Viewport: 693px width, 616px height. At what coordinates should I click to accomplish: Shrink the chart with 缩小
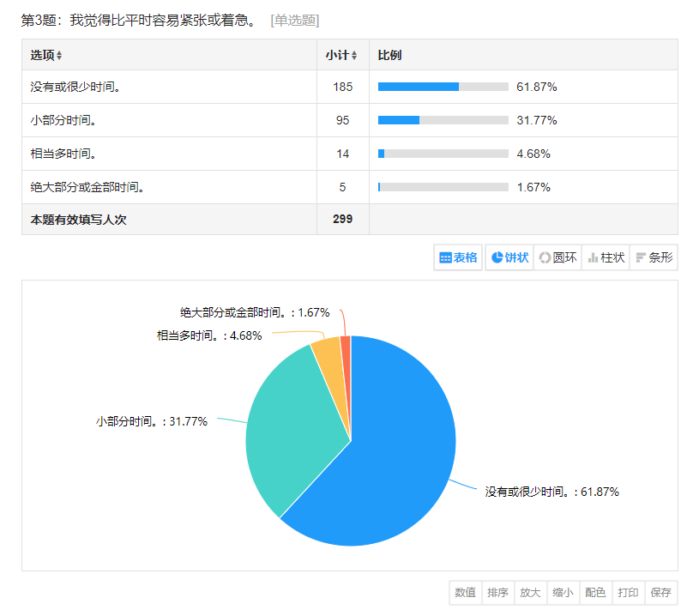coord(563,593)
